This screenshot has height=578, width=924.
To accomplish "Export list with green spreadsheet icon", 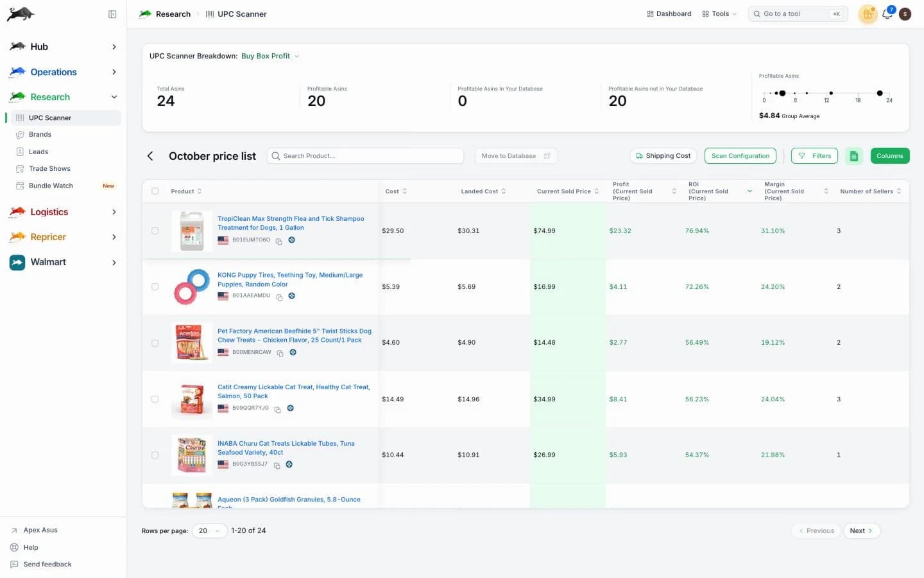I will [853, 156].
